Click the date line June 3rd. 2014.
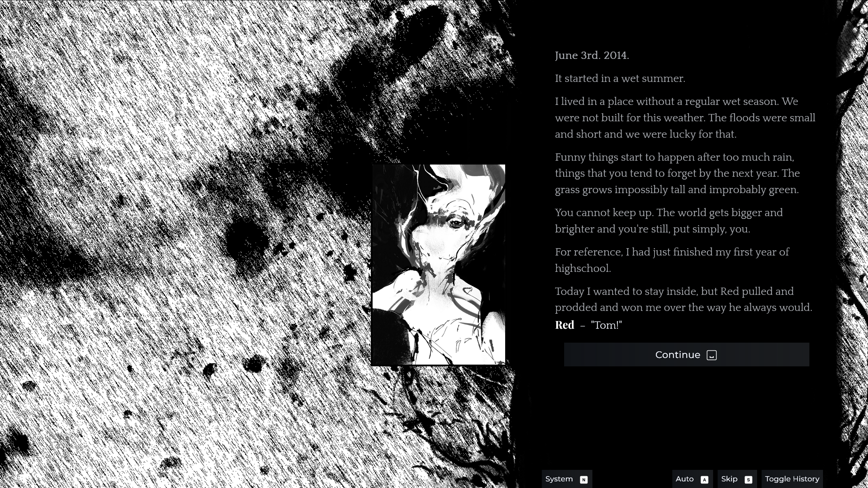Image resolution: width=868 pixels, height=488 pixels. (592, 55)
